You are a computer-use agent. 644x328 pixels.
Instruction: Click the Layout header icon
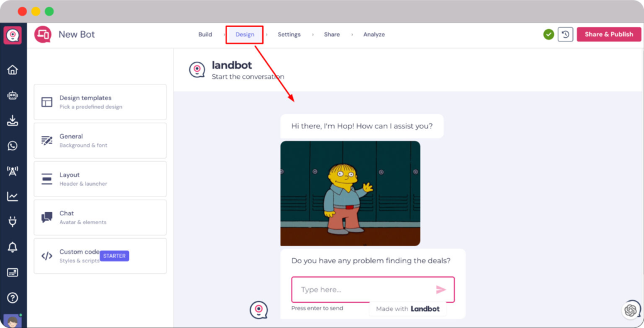[x=47, y=179]
